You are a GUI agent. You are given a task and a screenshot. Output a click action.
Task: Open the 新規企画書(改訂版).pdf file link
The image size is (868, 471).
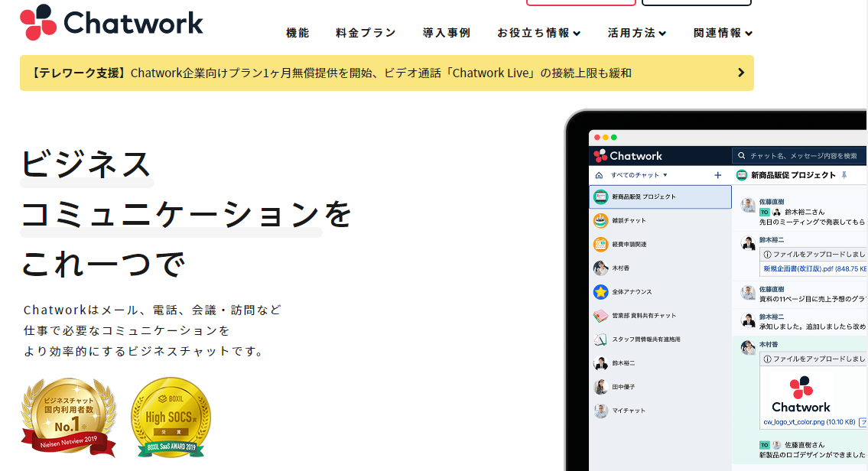[x=815, y=269]
